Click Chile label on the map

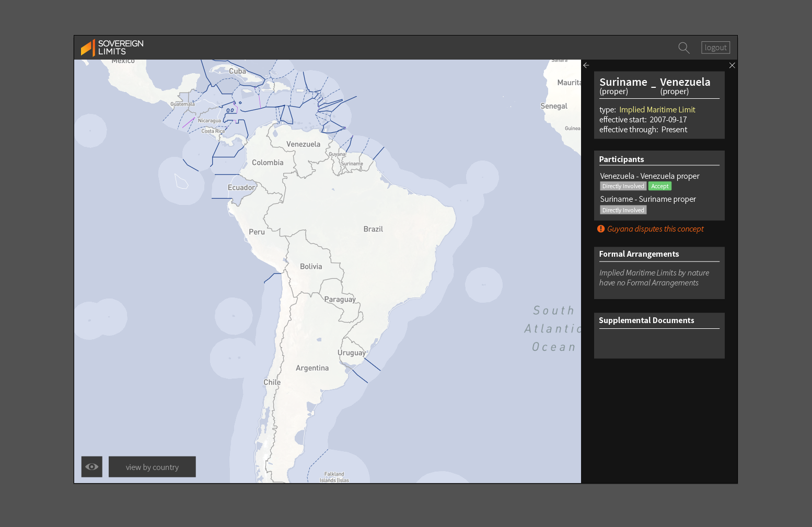pos(272,382)
